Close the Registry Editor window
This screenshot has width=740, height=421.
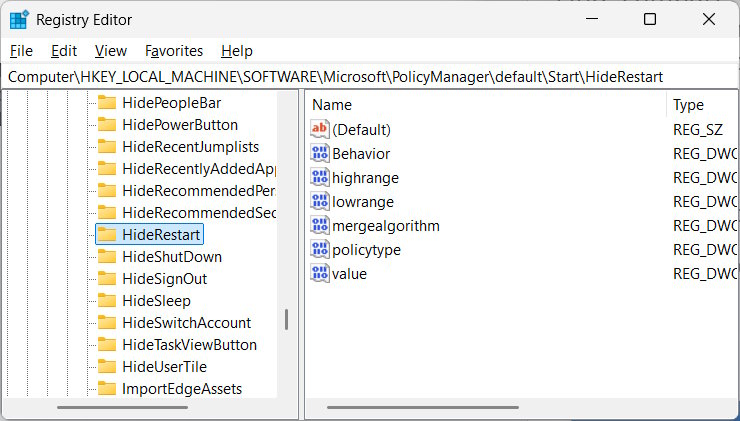click(x=708, y=19)
